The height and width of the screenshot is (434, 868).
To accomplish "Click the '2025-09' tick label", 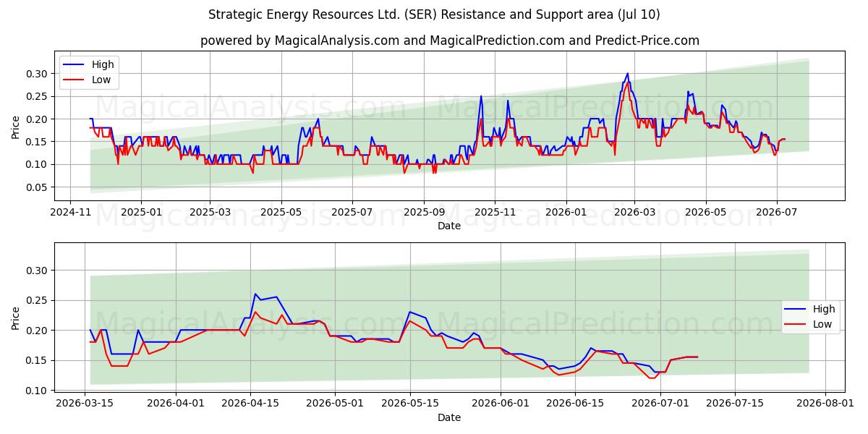I will (423, 213).
